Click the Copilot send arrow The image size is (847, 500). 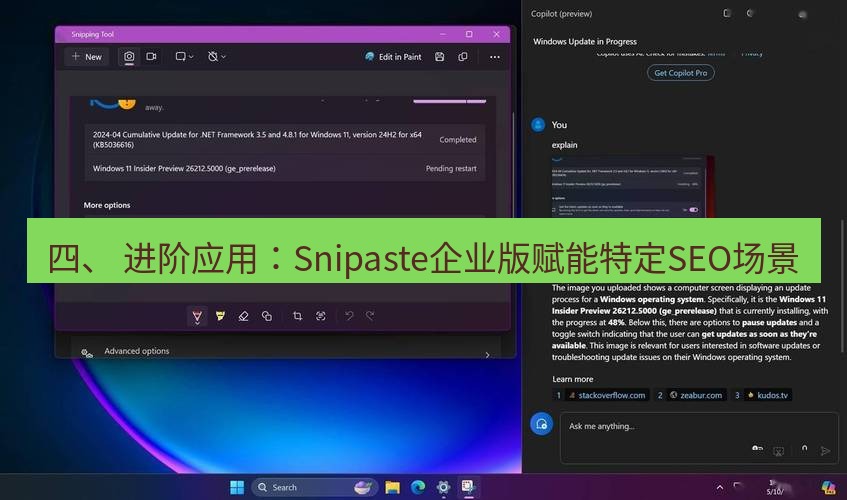(825, 450)
